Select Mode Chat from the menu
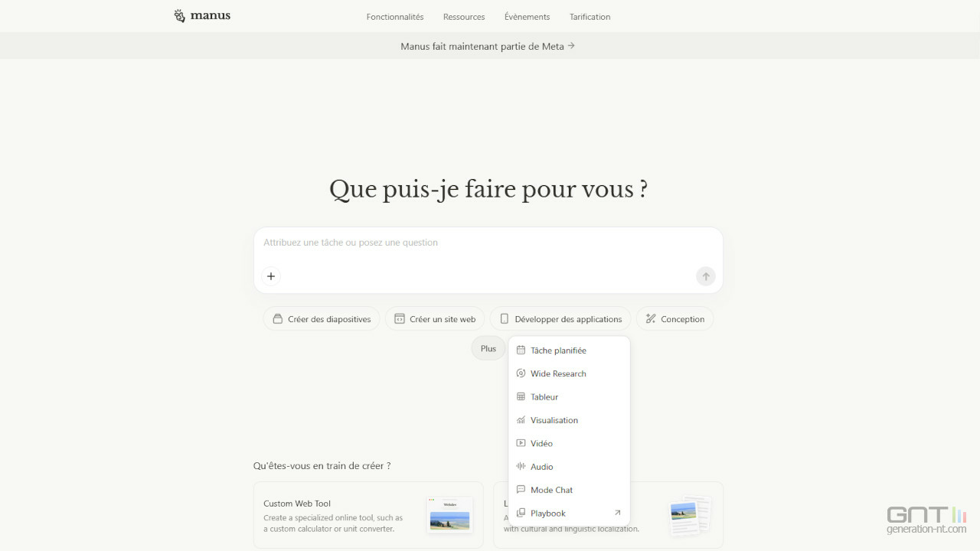 (551, 490)
